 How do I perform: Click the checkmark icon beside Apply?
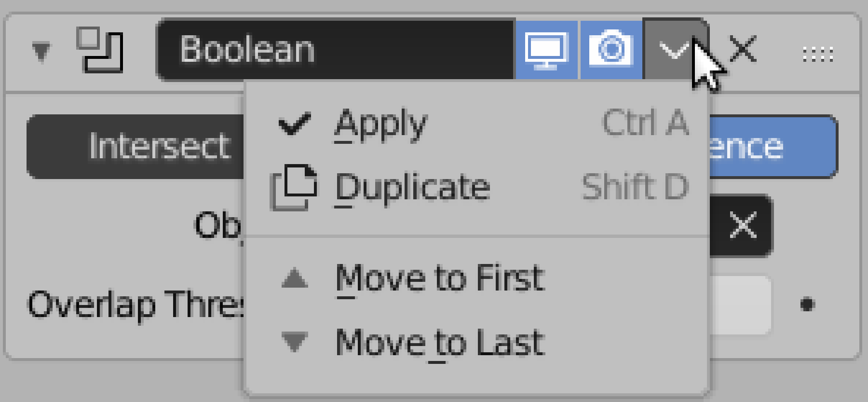click(x=295, y=123)
